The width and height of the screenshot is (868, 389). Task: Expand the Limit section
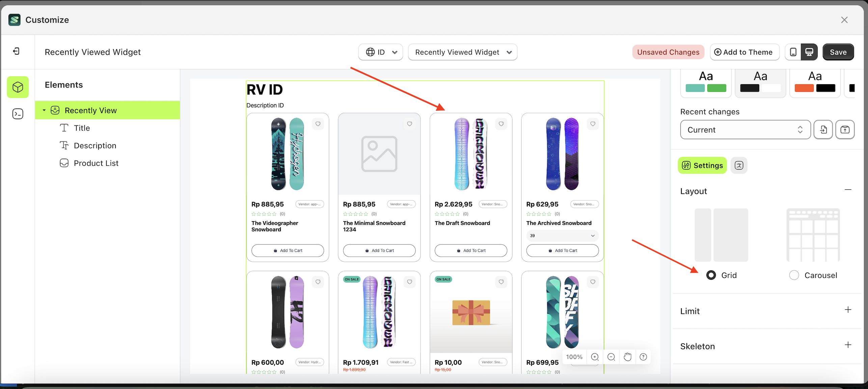pos(848,310)
